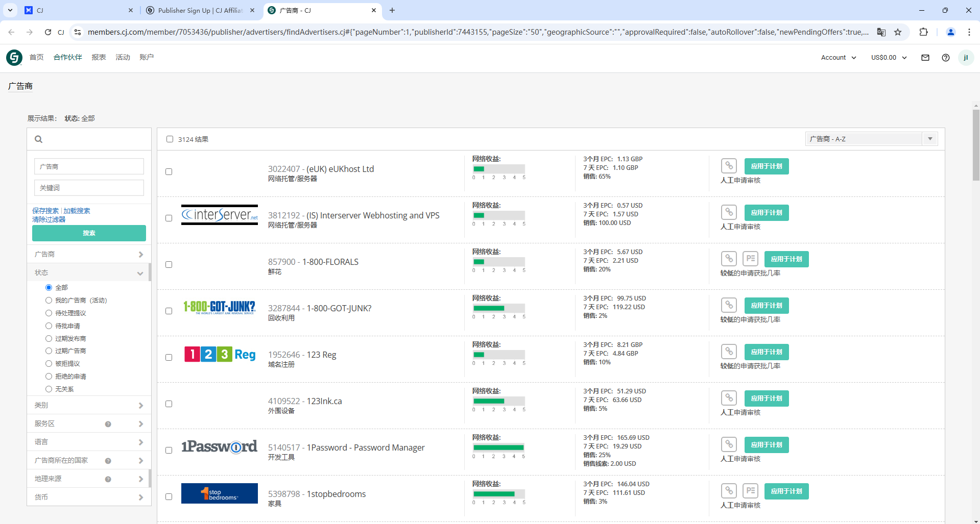Click the green 搜索 button
Screen dimensions: 980x524
pyautogui.click(x=89, y=233)
